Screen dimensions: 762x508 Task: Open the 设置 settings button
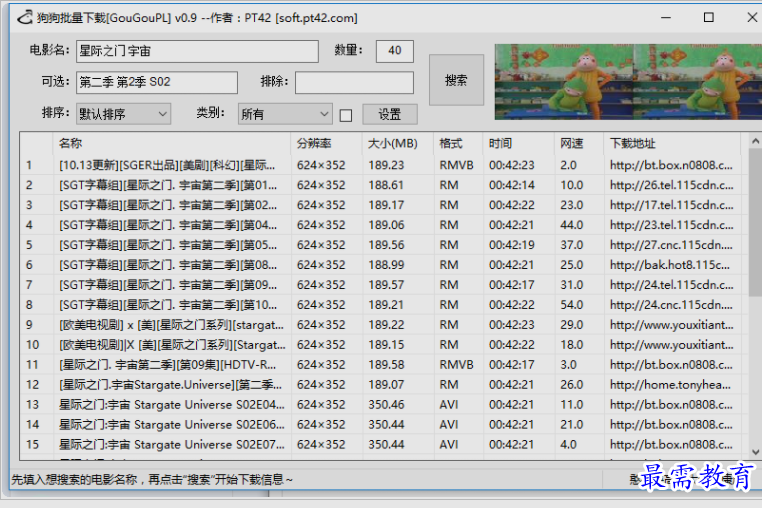pyautogui.click(x=389, y=114)
